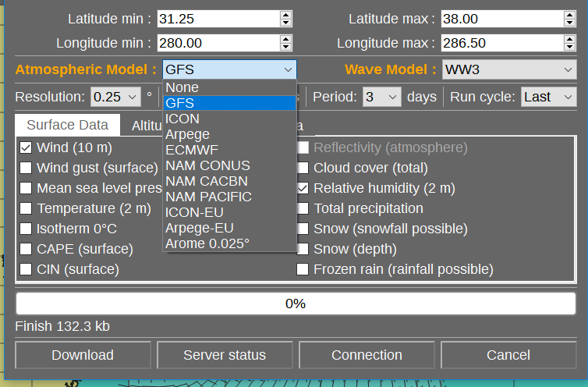Click the 'Finish 132.3 kb' status text
588x387 pixels.
coord(62,326)
